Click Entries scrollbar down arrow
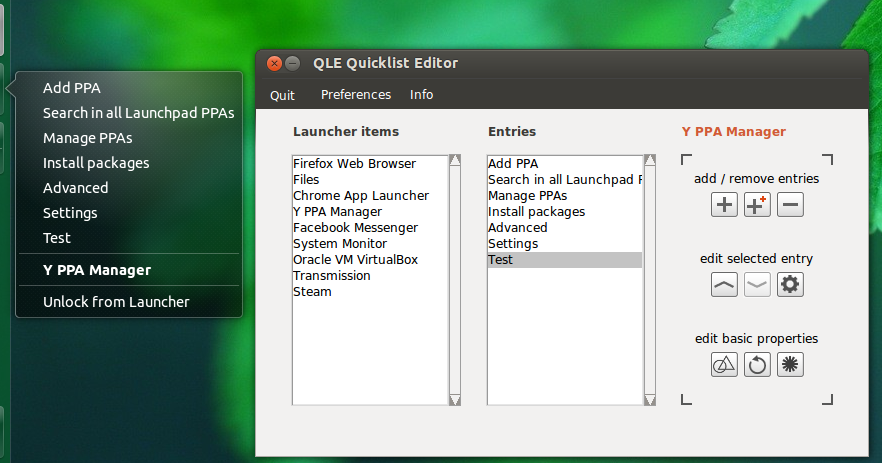Screen dimensions: 882x463 tap(650, 400)
